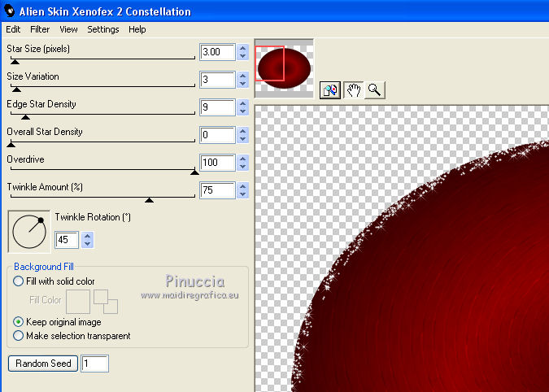Click the Random Seed button
549x392 pixels.
pos(43,364)
